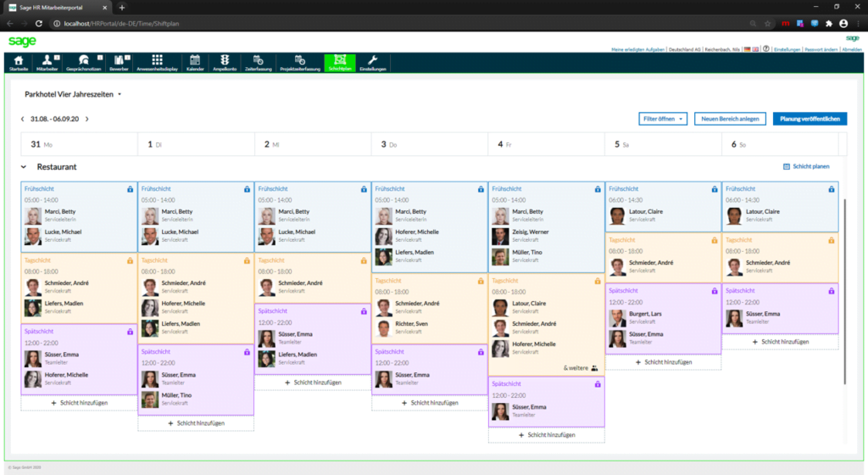This screenshot has height=475, width=868.
Task: Open the Kalender module
Action: tap(195, 63)
